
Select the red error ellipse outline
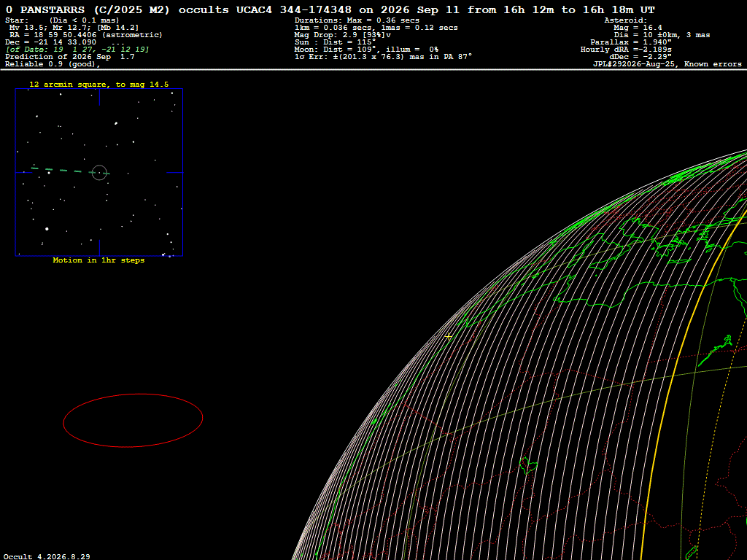(133, 420)
